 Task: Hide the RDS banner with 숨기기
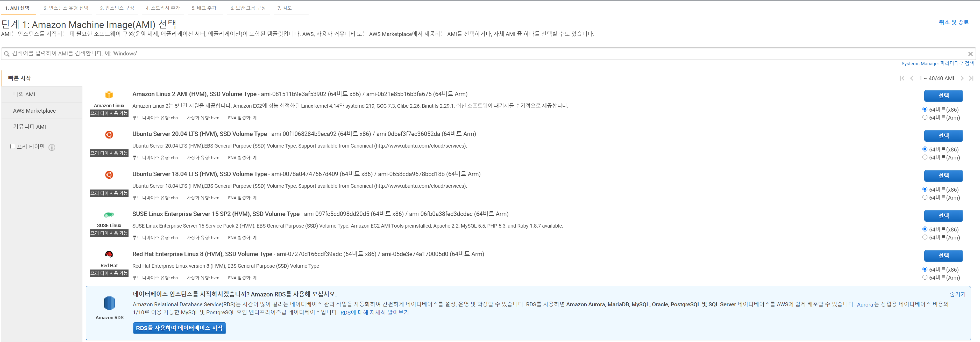[957, 294]
